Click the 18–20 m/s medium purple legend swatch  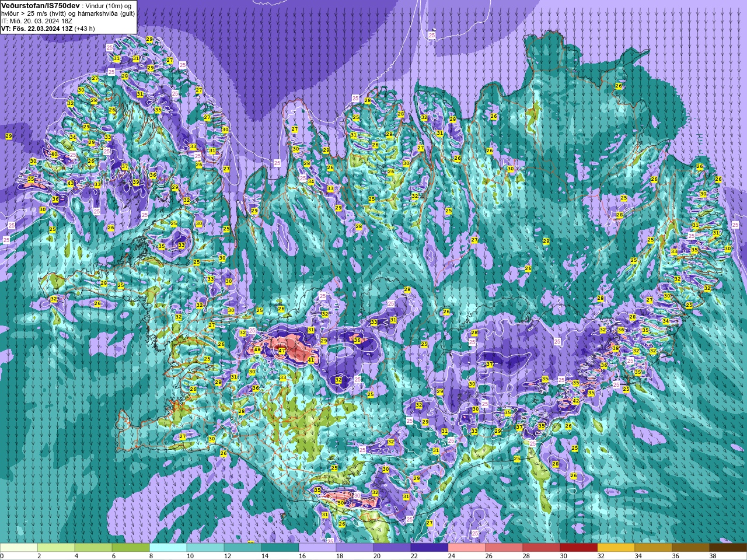point(355,548)
